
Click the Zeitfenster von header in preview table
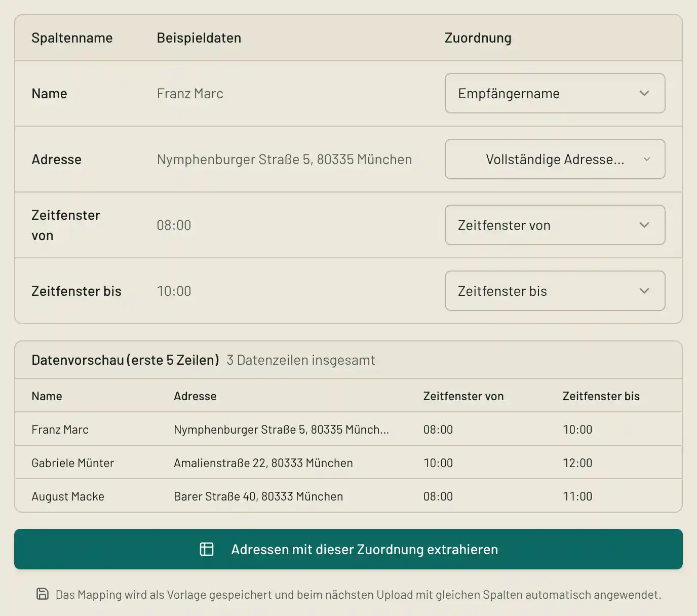(x=463, y=396)
